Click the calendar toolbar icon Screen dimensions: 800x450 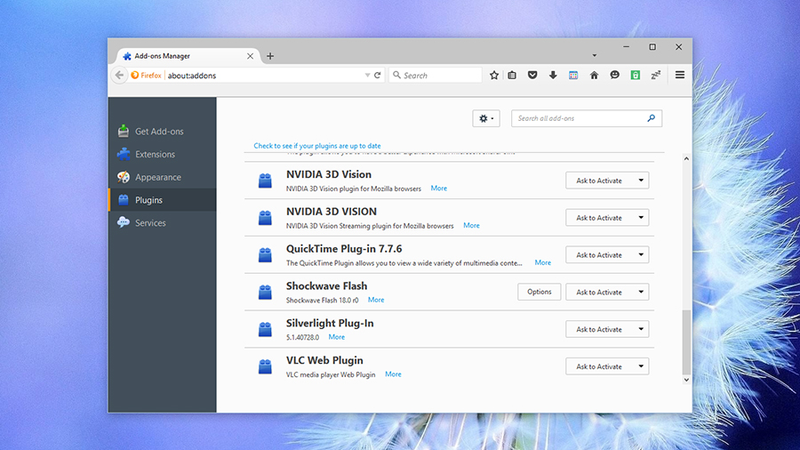click(573, 75)
